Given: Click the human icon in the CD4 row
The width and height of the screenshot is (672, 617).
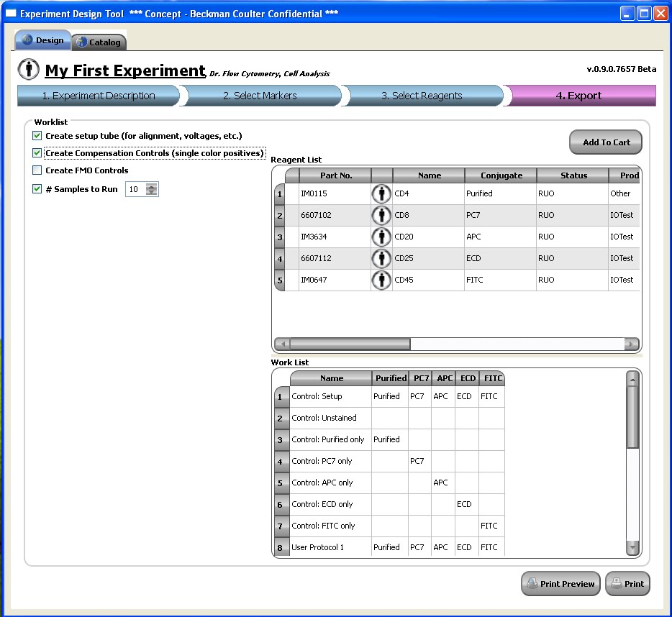Looking at the screenshot, I should 381,193.
